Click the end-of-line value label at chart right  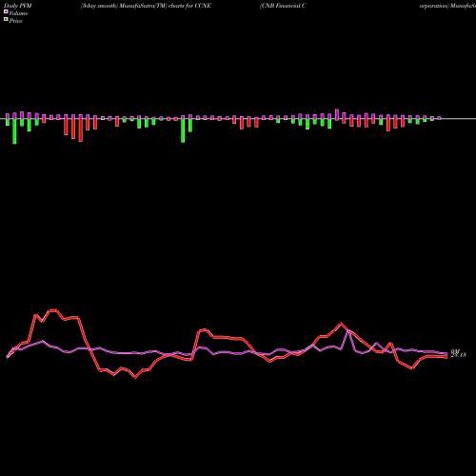[458, 353]
